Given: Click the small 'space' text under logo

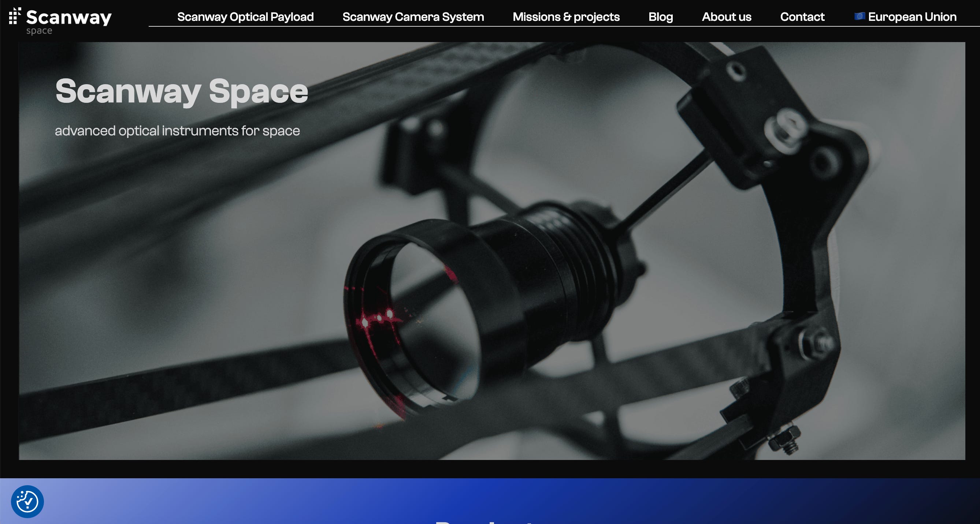Looking at the screenshot, I should coord(39,31).
